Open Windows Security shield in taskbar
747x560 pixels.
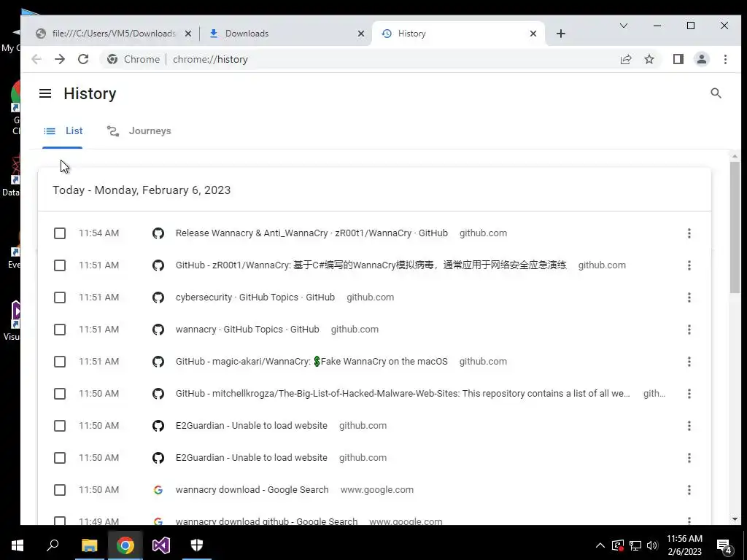(x=197, y=545)
